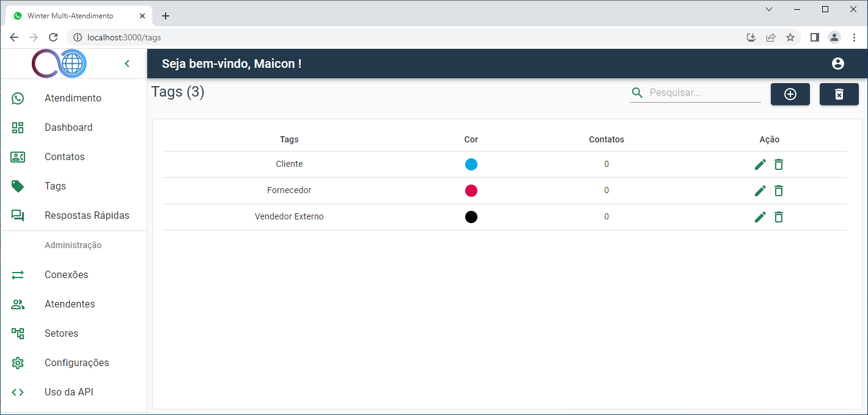Image resolution: width=868 pixels, height=415 pixels.
Task: Open the user account profile icon
Action: click(x=837, y=64)
